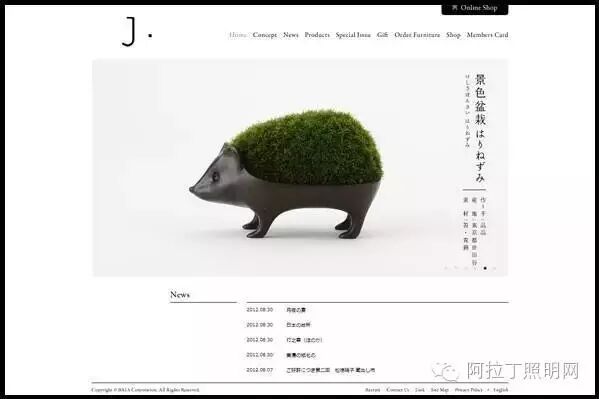599x399 pixels.
Task: Click the vertical Japanese hedgehog bonsai title
Action: click(480, 128)
